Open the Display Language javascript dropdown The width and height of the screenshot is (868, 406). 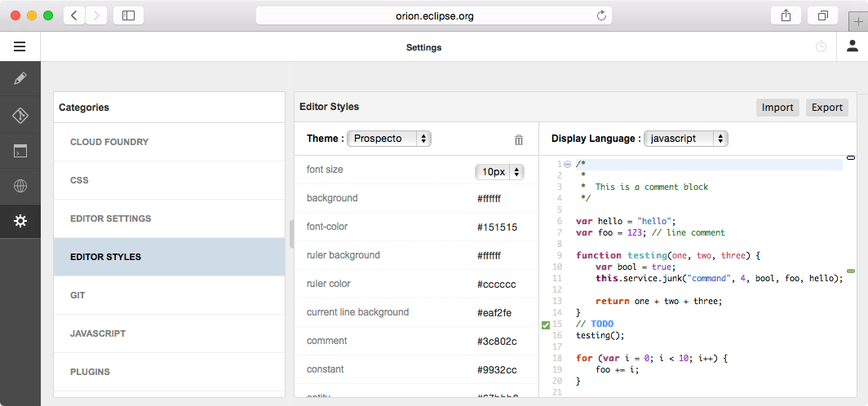tap(685, 139)
